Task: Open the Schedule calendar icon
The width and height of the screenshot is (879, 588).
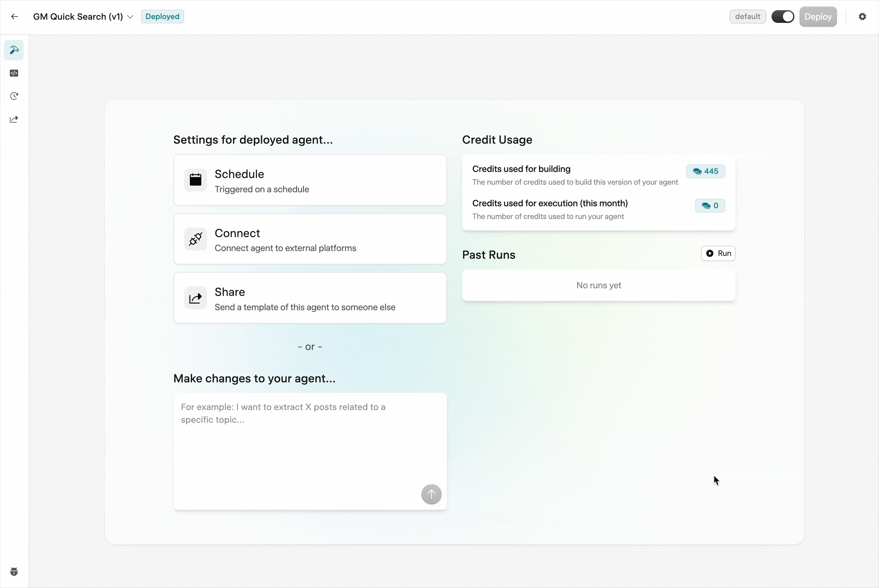Action: click(196, 180)
